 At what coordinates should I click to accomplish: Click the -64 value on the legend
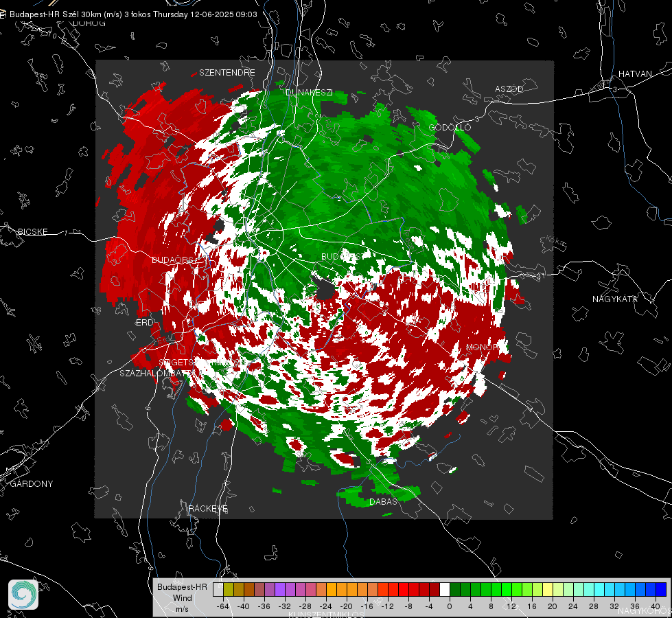222,606
